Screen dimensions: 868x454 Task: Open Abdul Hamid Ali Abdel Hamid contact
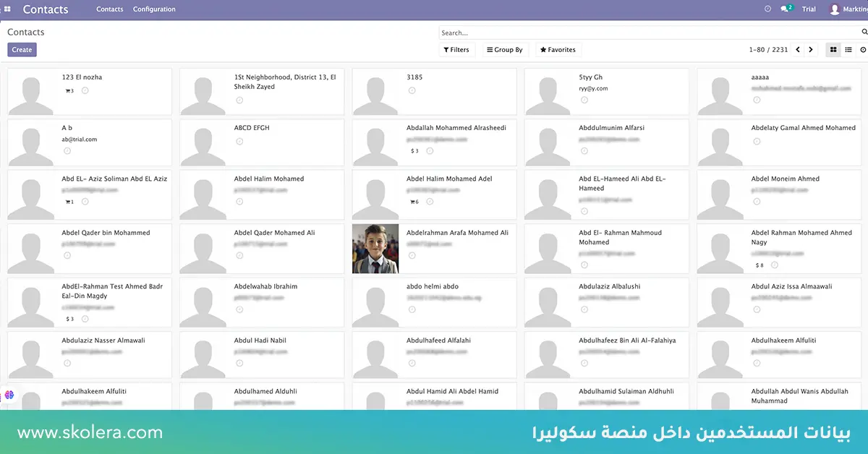[x=435, y=396]
